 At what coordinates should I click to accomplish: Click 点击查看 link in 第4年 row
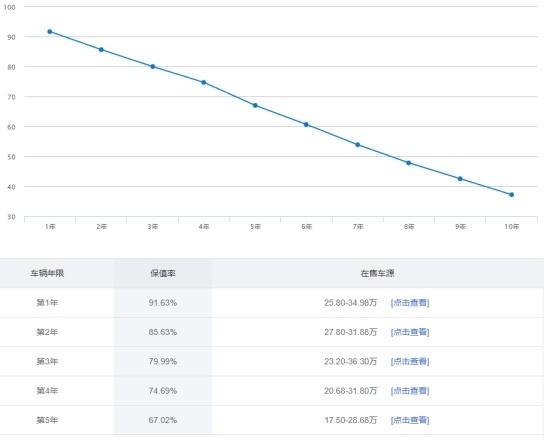click(x=410, y=391)
